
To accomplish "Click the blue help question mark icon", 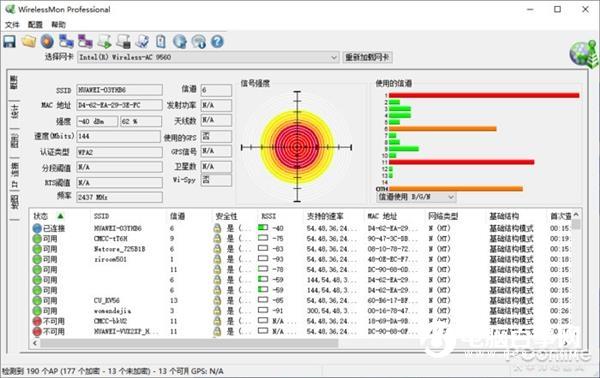I will point(217,41).
